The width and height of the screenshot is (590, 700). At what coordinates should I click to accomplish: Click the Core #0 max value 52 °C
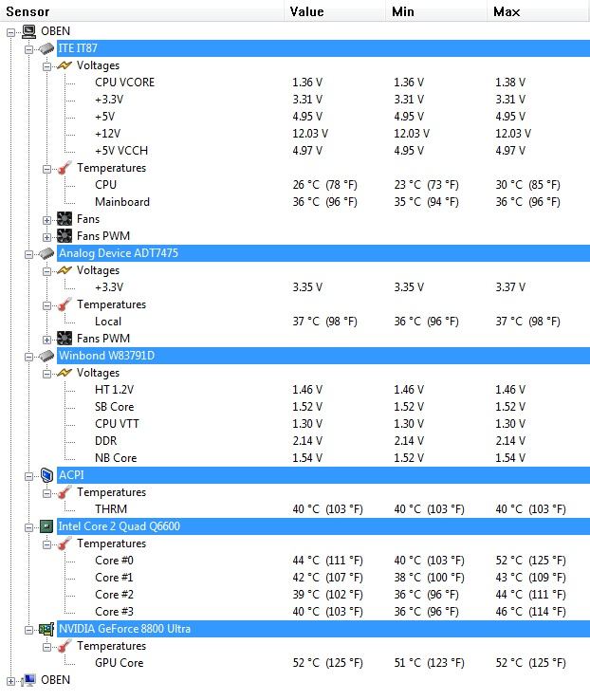tap(530, 561)
